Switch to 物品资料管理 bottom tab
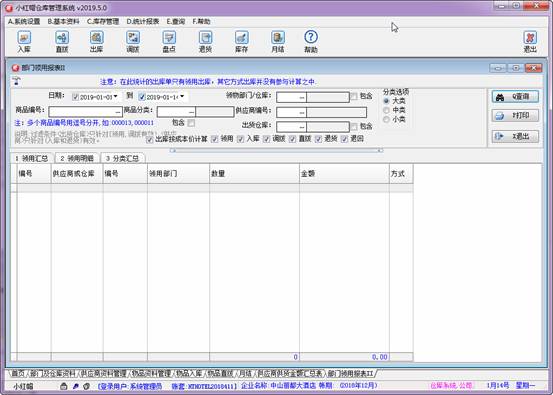 click(151, 373)
